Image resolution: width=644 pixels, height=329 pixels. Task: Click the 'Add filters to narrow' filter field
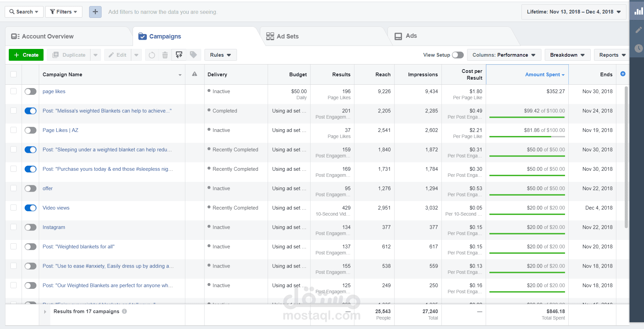(163, 12)
